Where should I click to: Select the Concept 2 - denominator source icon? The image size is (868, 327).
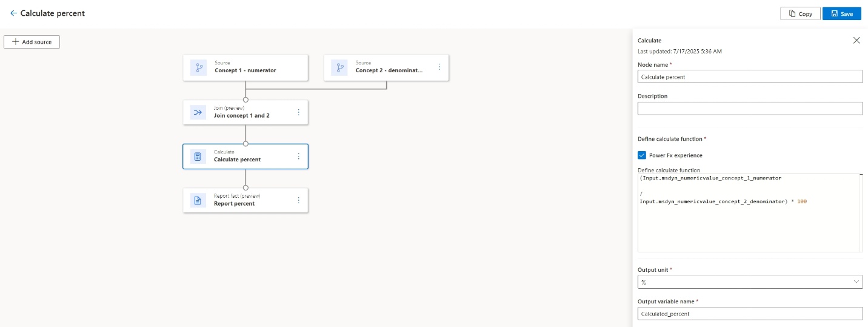(339, 67)
